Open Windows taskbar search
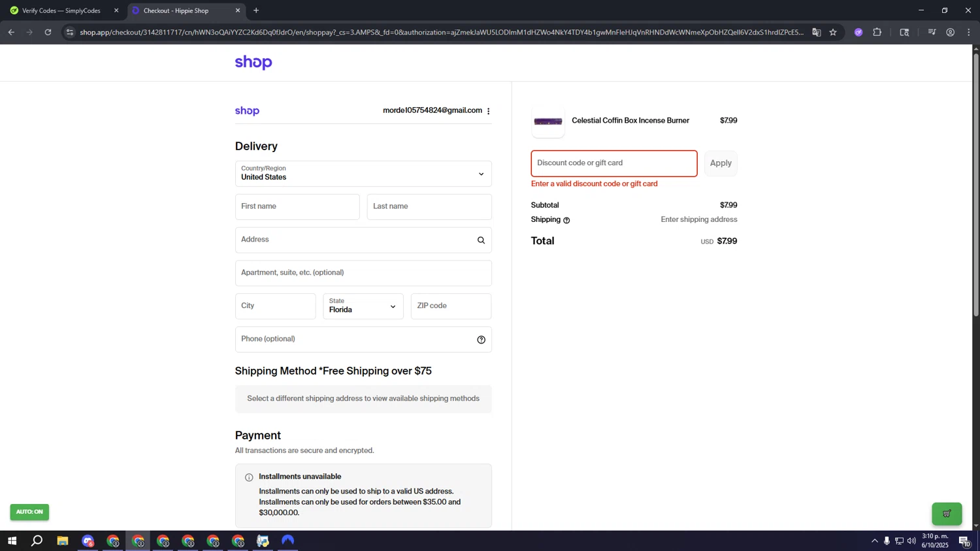This screenshot has height=551, width=980. click(x=37, y=541)
